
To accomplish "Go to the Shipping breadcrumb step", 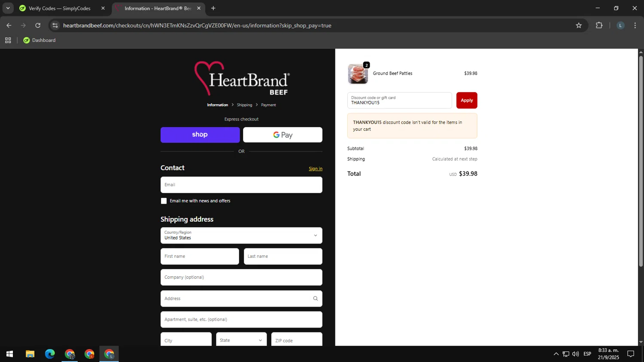I will click(x=244, y=105).
